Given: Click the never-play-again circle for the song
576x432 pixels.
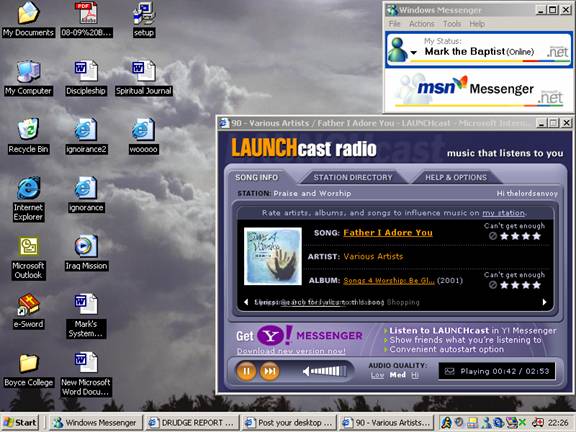Looking at the screenshot, I should (x=493, y=236).
